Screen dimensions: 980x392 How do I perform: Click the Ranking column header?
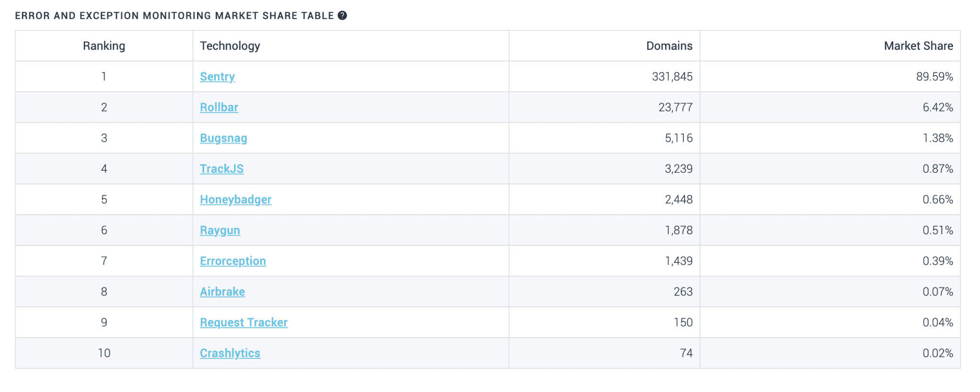pos(104,46)
